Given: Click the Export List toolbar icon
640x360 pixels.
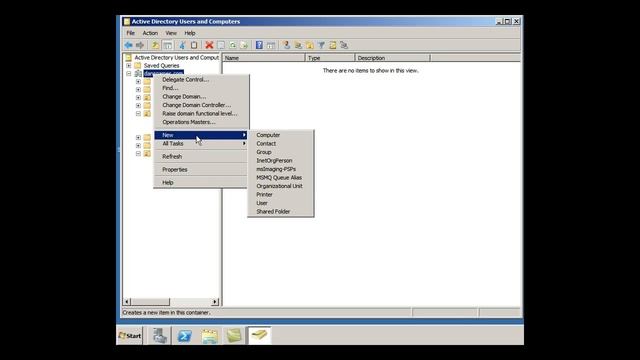Looking at the screenshot, I should click(x=244, y=45).
